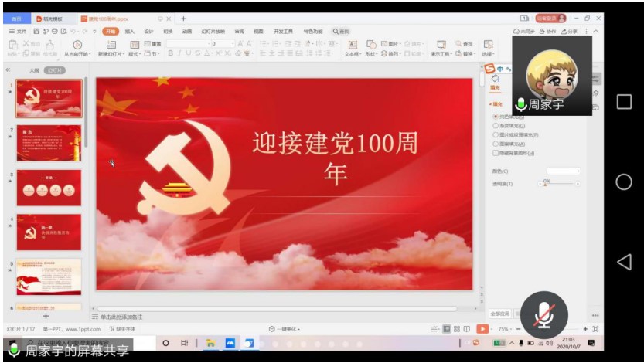This screenshot has width=644, height=363.
Task: Apply Strikethrough formatting
Action: click(198, 53)
